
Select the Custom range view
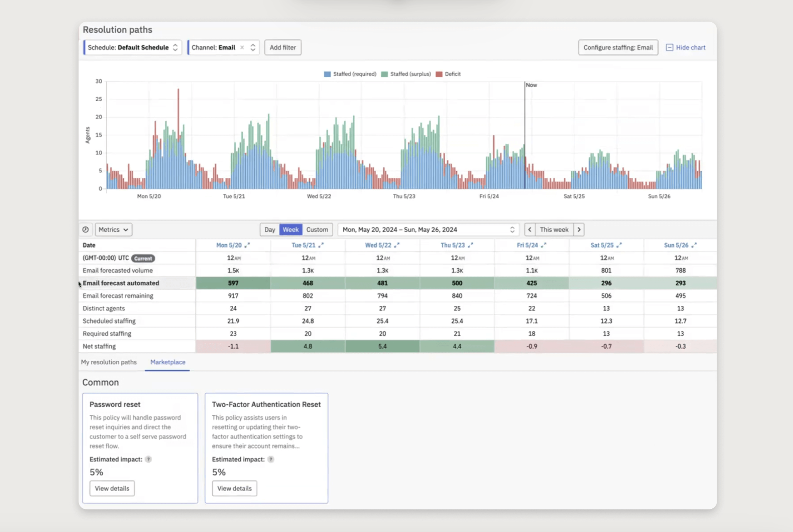pos(317,230)
